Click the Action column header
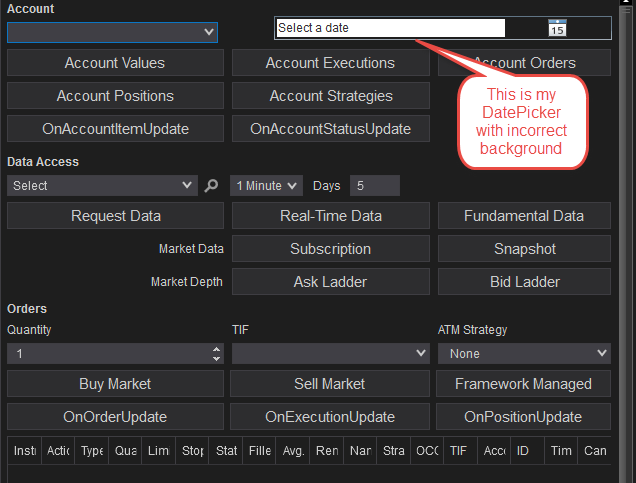This screenshot has height=483, width=636. pos(58,451)
